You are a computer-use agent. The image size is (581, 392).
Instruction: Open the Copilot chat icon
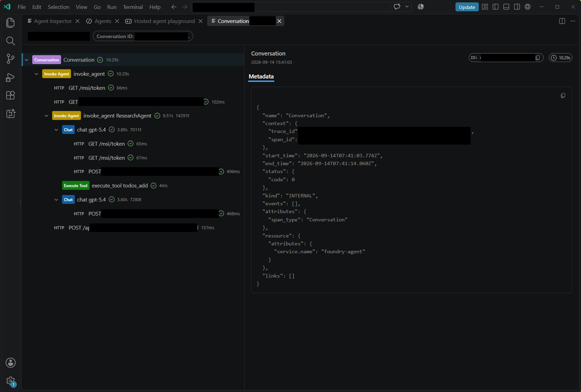pyautogui.click(x=397, y=7)
